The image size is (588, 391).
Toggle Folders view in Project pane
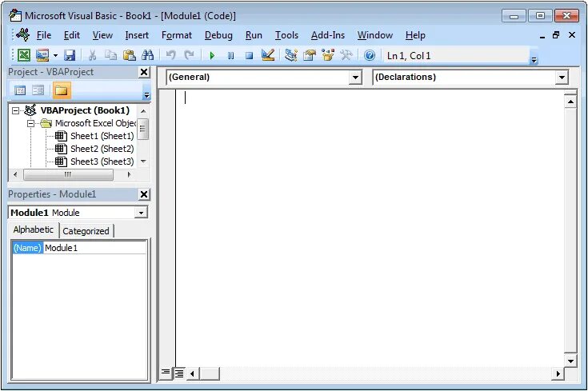click(62, 90)
